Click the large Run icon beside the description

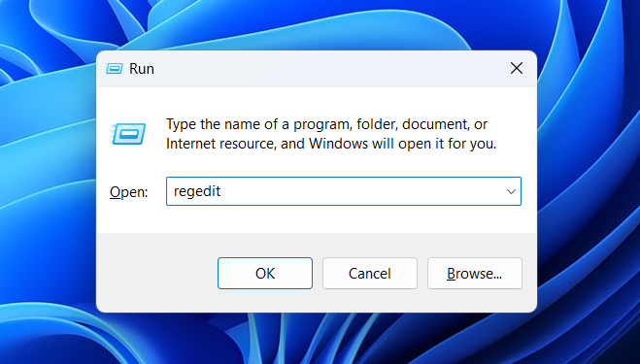(128, 134)
